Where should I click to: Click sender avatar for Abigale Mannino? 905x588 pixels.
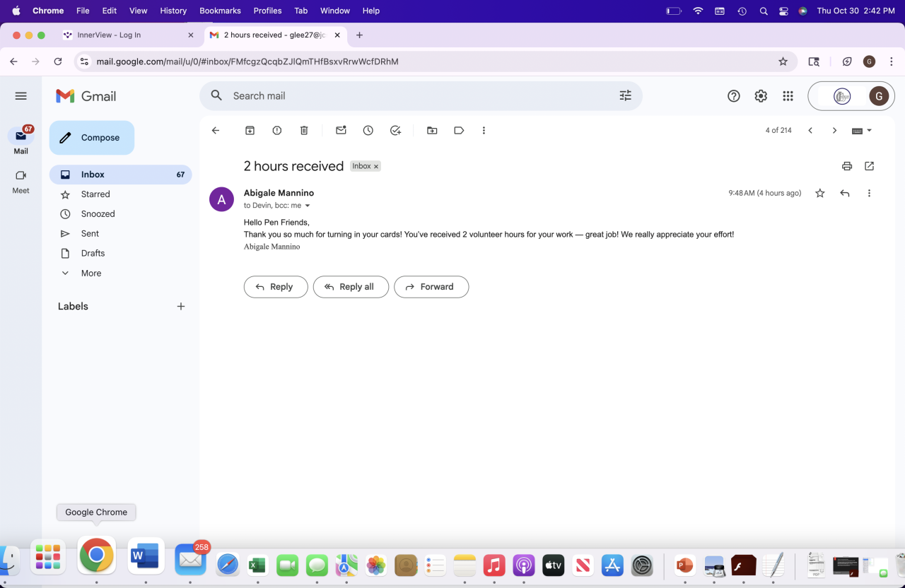click(x=221, y=199)
